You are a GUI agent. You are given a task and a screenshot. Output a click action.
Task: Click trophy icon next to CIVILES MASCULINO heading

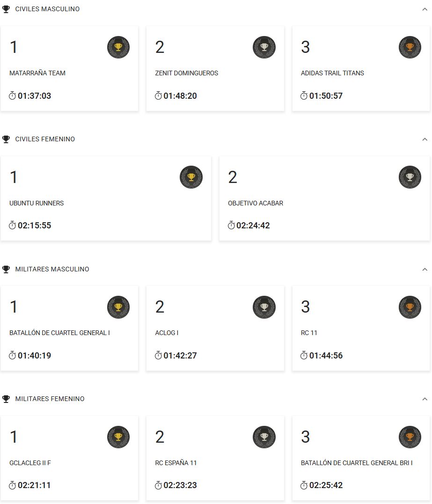6,9
